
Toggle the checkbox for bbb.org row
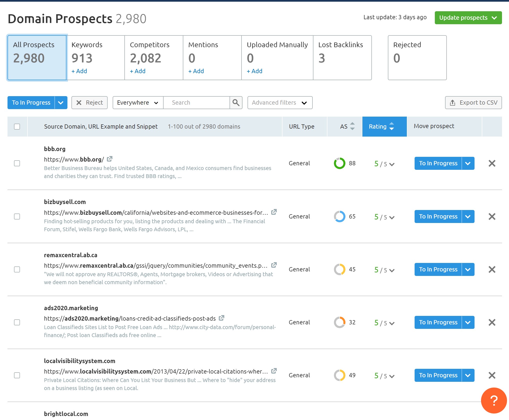pos(17,163)
